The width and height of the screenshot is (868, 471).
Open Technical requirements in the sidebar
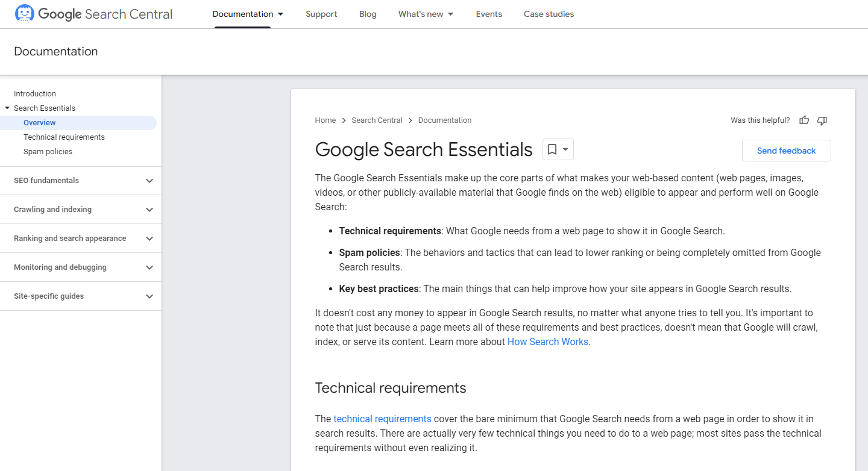[x=64, y=137]
